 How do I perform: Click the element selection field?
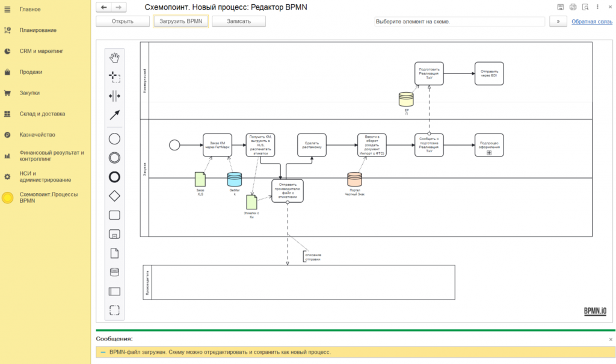(459, 22)
